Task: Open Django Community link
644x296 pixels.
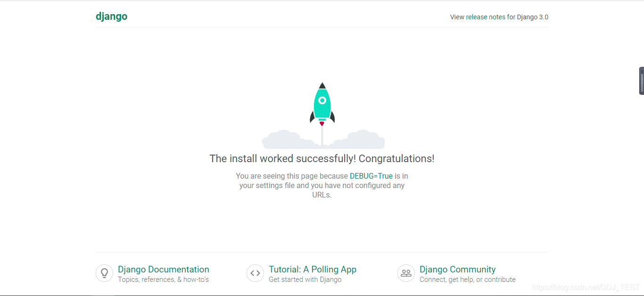Action: point(457,269)
